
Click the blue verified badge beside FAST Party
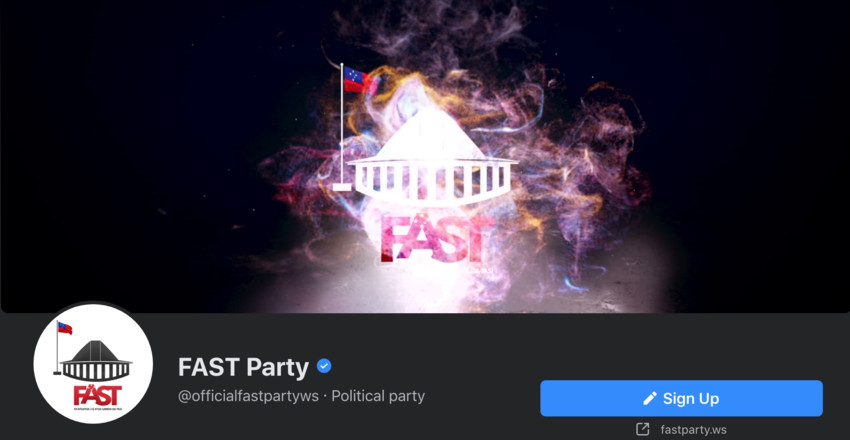[x=324, y=367]
